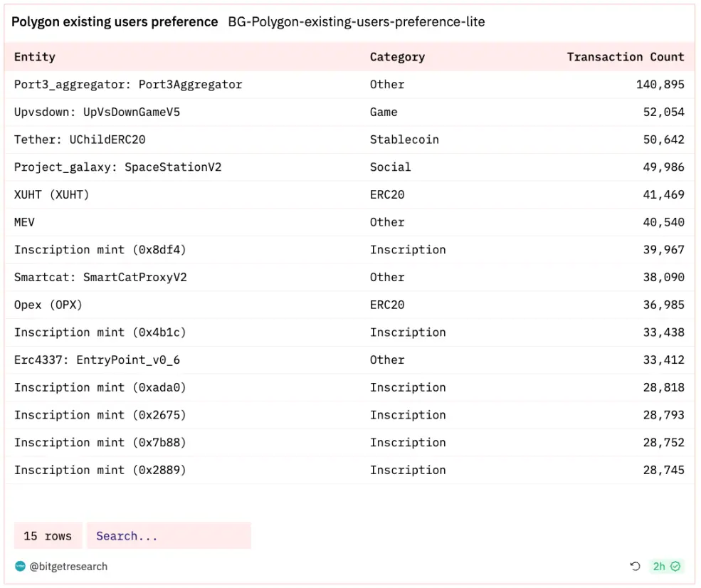Click the Search input field
The height and width of the screenshot is (588, 701).
click(169, 536)
